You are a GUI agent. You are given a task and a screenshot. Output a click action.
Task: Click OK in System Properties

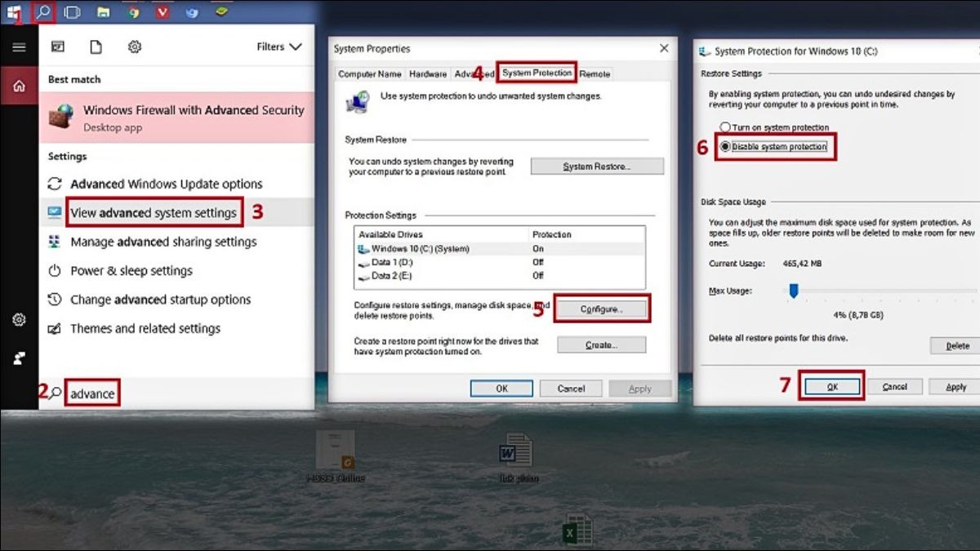(502, 389)
